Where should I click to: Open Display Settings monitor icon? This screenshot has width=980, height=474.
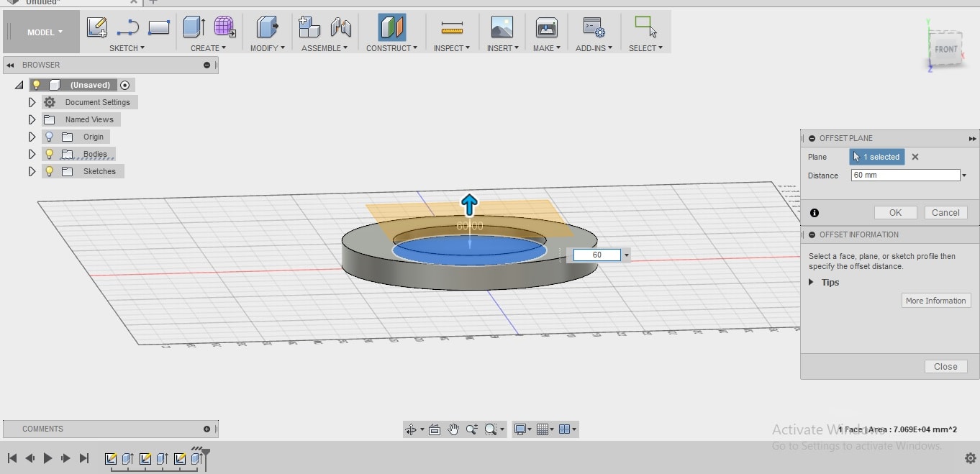click(520, 429)
